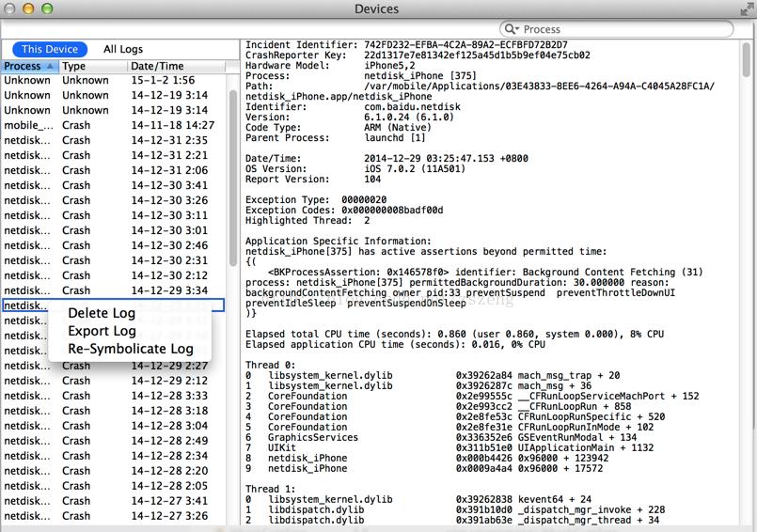Viewport: 757px width, 532px height.
Task: Select the netdisk crash log 14-12-30 3:26
Action: (x=114, y=200)
